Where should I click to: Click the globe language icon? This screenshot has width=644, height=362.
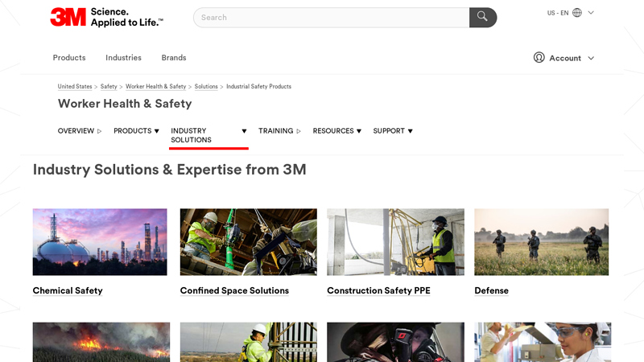click(x=577, y=13)
